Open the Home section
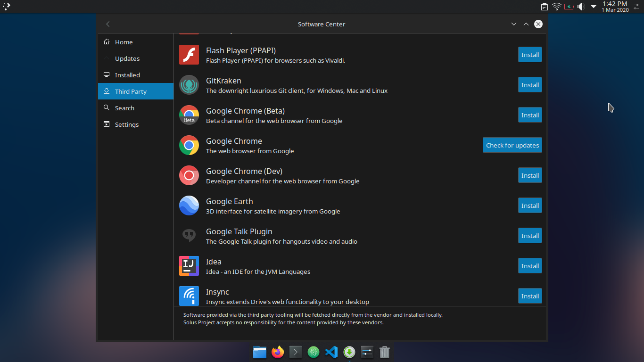 tap(136, 42)
